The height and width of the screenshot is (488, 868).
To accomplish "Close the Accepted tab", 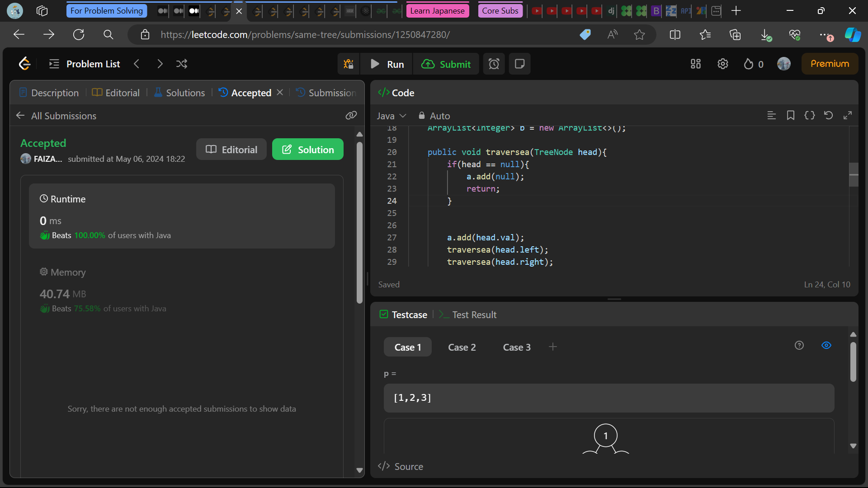I will click(280, 92).
